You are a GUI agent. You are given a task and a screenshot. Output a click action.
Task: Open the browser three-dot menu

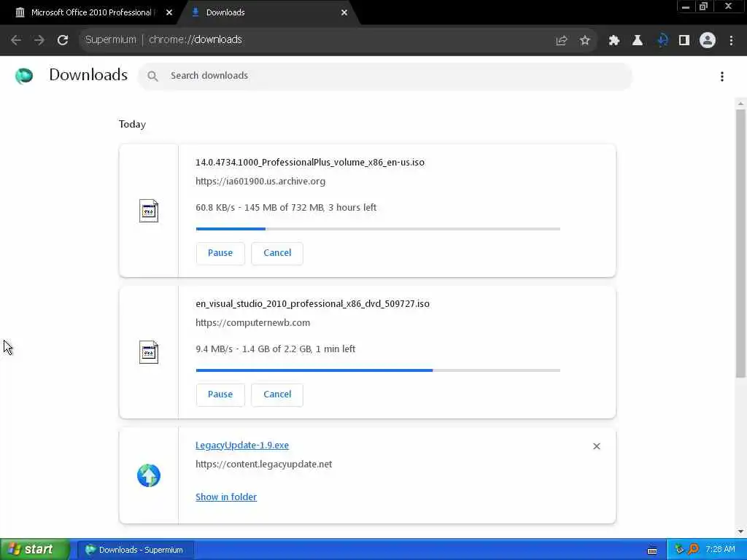[731, 41]
